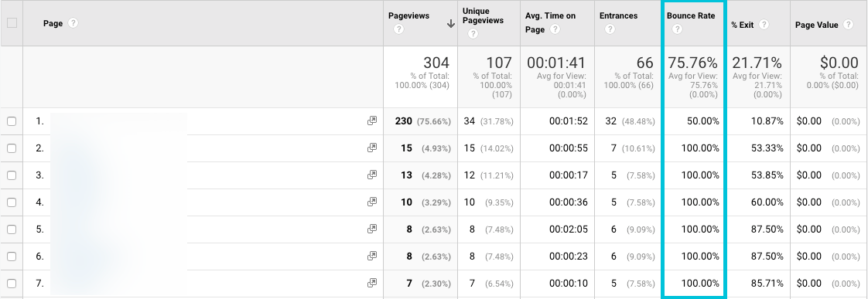Click the descending sort arrow in Pageviews column
This screenshot has height=299, width=868.
450,24
